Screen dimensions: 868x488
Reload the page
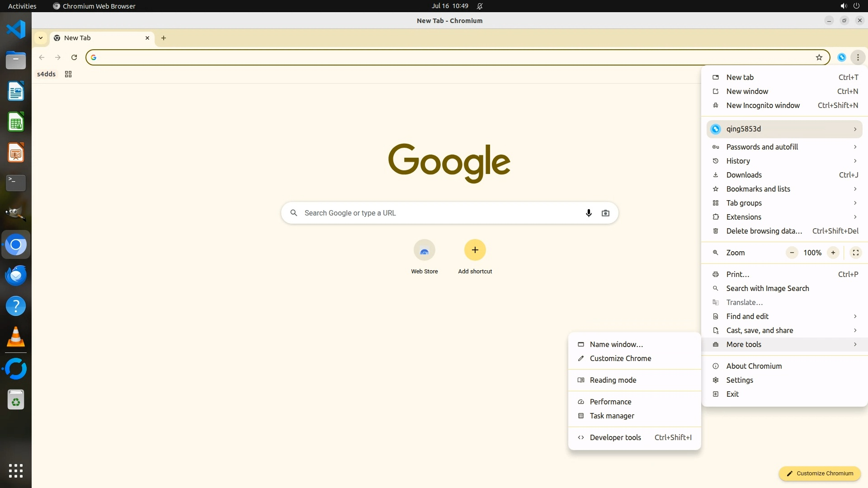[74, 57]
